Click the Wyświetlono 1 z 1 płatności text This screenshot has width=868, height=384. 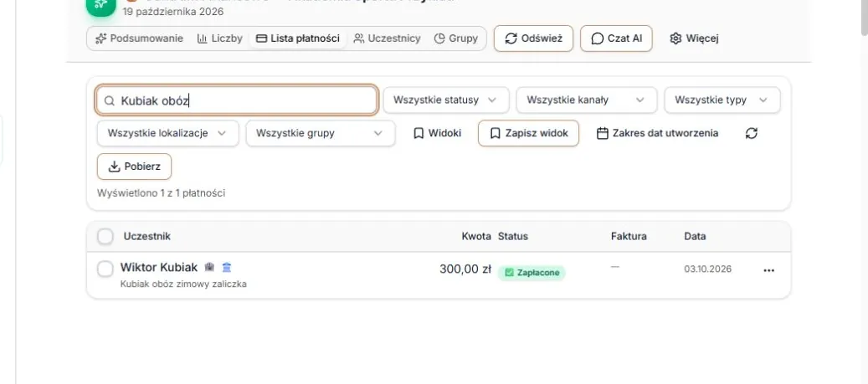(161, 193)
